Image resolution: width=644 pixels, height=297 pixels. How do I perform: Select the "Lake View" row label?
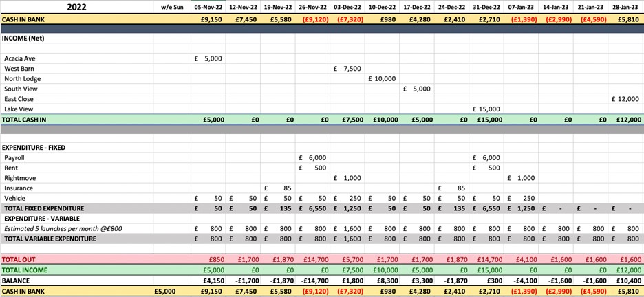tap(19, 109)
